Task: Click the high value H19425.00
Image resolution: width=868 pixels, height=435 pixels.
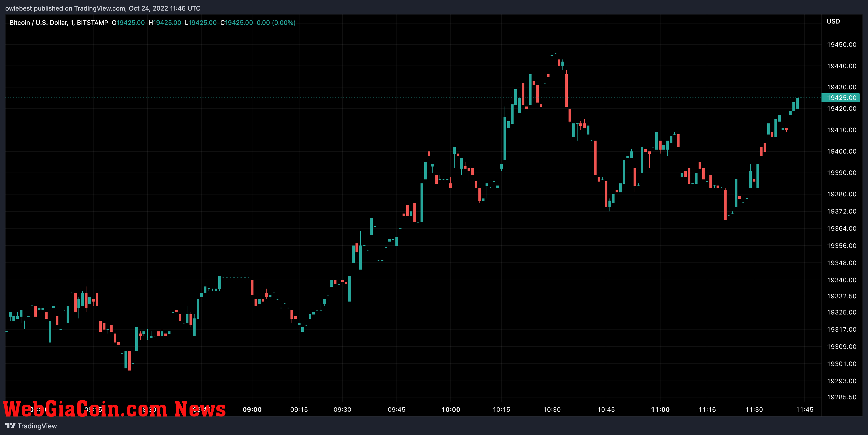Action: [164, 22]
